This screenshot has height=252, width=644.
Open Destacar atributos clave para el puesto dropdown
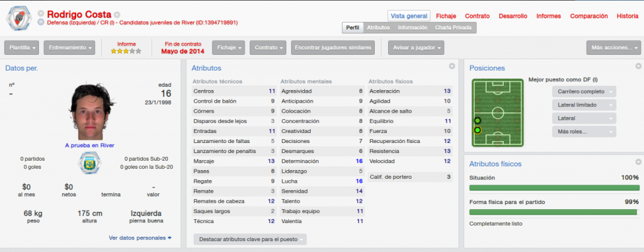(250, 239)
